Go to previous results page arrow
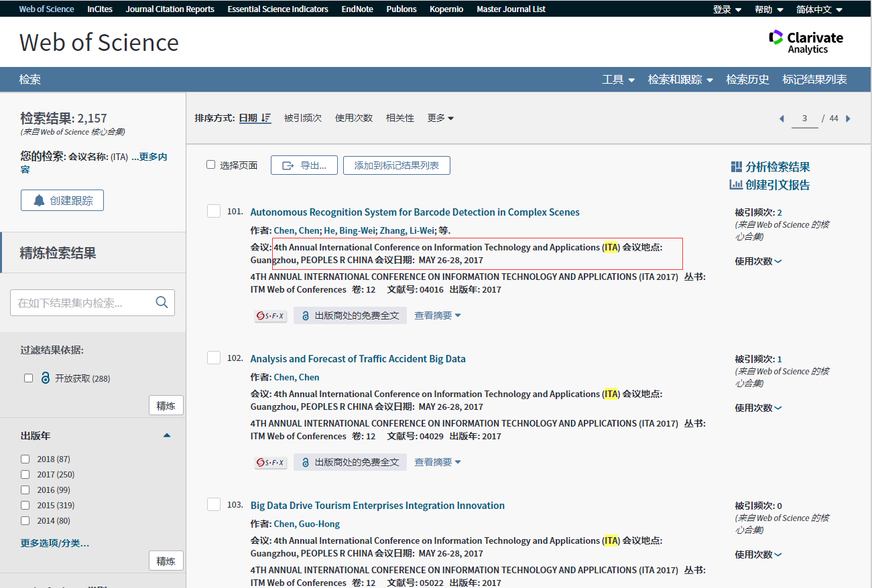Viewport: 872px width, 588px height. coord(782,119)
